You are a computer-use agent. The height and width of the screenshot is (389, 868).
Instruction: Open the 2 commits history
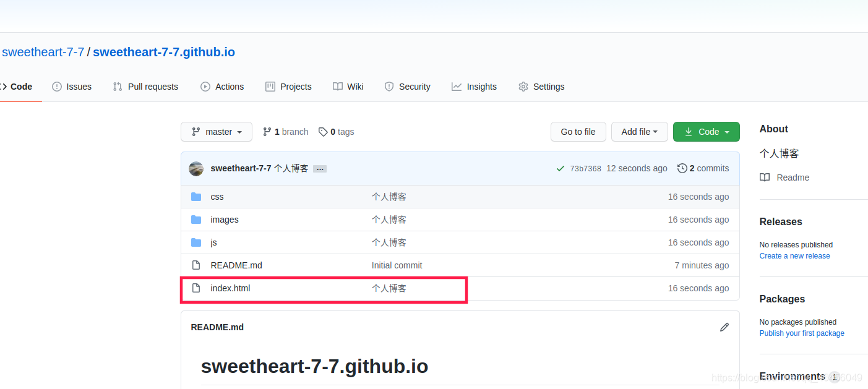[x=703, y=168]
